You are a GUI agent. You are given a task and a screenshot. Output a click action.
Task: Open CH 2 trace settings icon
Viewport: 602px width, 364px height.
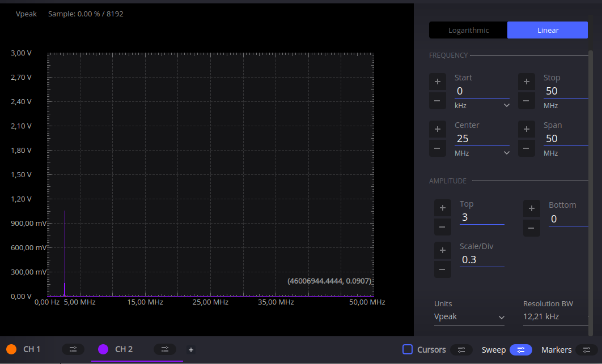click(x=164, y=349)
